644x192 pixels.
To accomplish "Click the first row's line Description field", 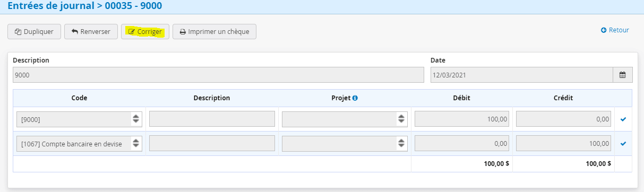I will point(212,119).
